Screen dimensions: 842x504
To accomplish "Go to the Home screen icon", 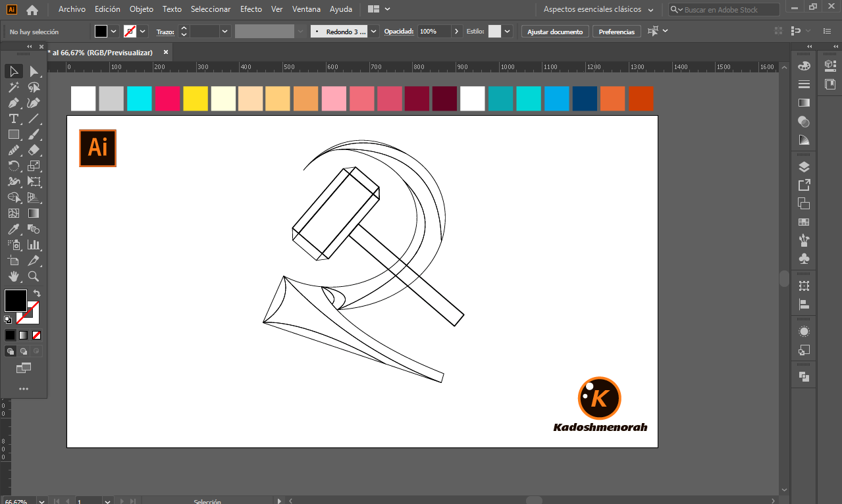I will tap(32, 10).
